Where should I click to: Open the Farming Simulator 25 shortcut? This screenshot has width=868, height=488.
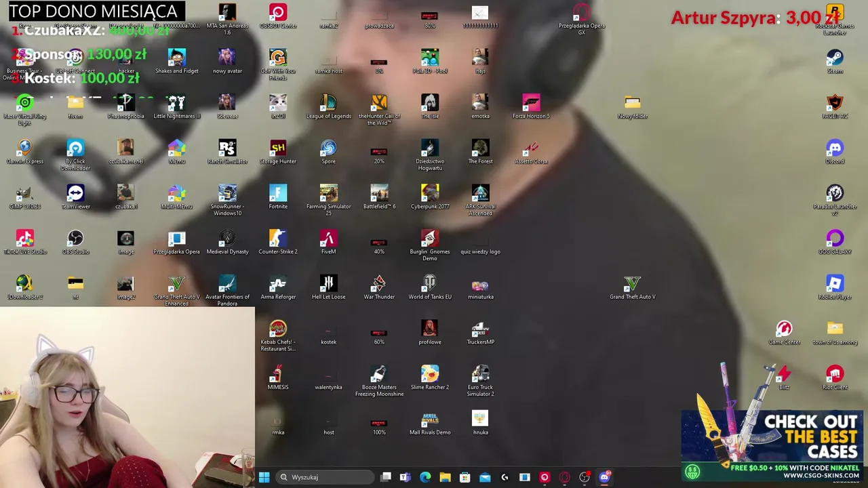328,200
